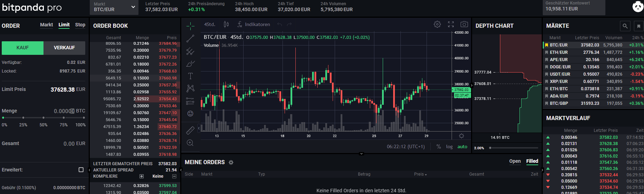Toggle log scale on chart
Viewport: 644px width, 194px height.
[450, 147]
